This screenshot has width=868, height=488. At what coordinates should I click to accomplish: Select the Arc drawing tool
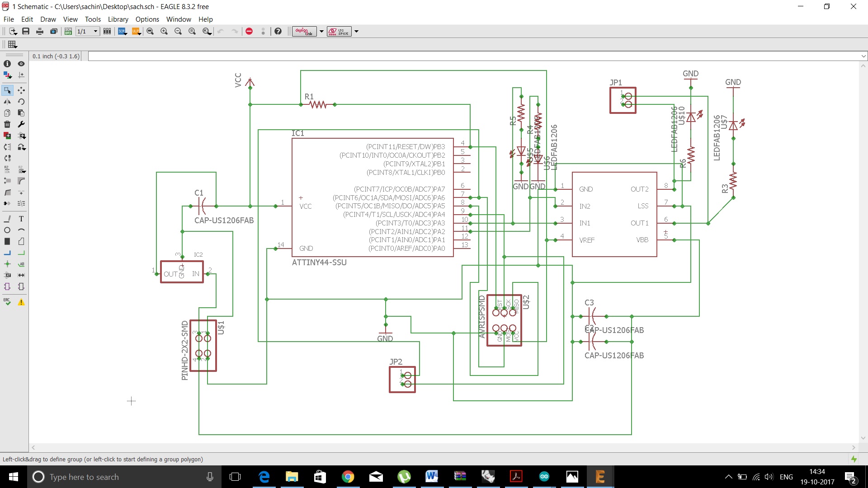21,230
